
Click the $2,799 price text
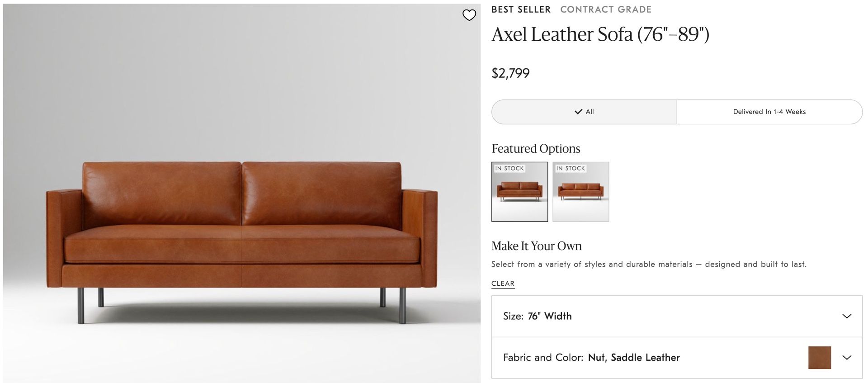pyautogui.click(x=510, y=73)
